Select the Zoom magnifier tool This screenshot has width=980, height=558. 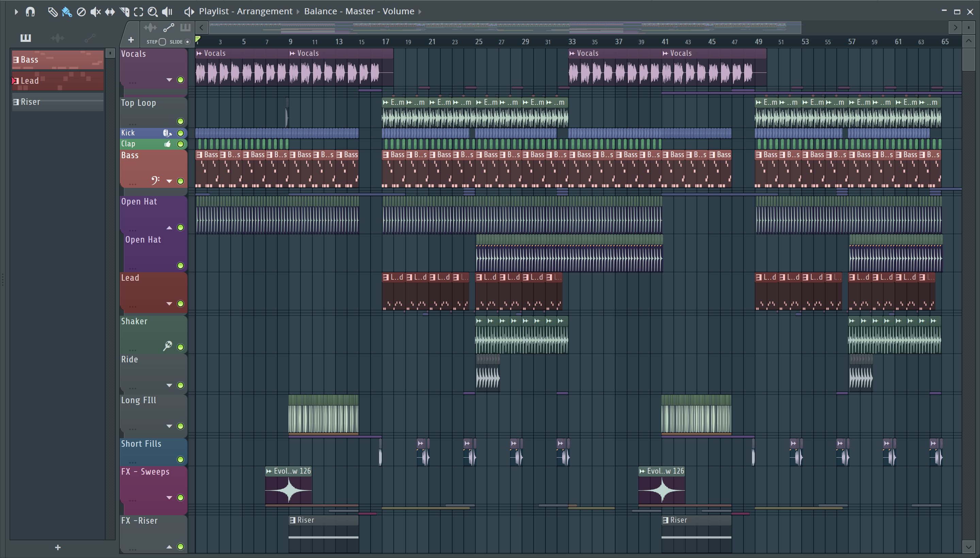point(152,12)
